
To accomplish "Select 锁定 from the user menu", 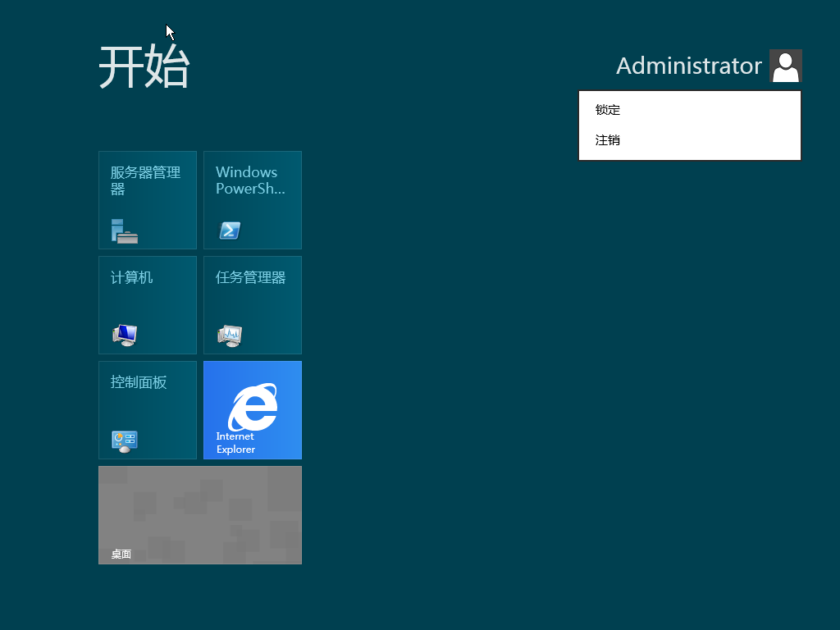I will [690, 110].
